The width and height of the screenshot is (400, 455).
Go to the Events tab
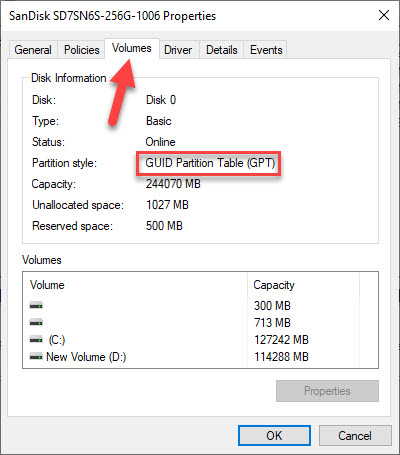tap(266, 50)
